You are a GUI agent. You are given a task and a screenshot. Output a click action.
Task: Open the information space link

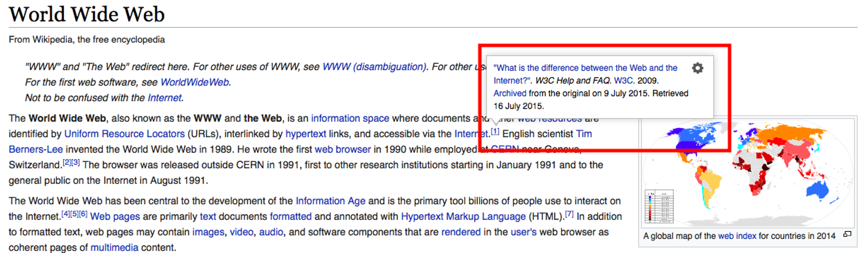click(350, 118)
